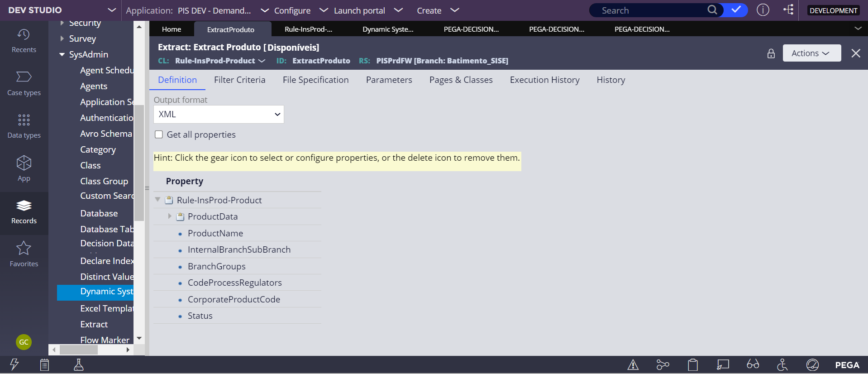Screen dimensions: 868x374
Task: Open the warning triangle issues icon
Action: coord(633,364)
